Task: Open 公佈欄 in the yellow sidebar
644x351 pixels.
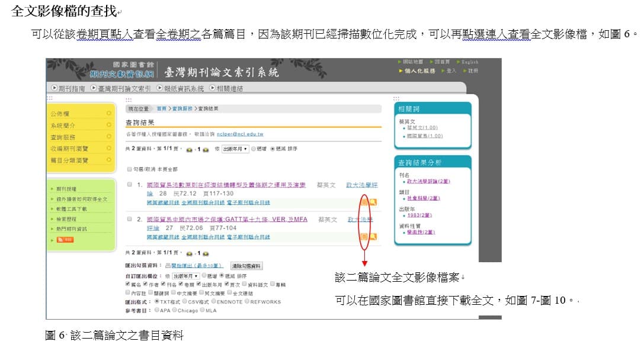Action: pos(60,113)
